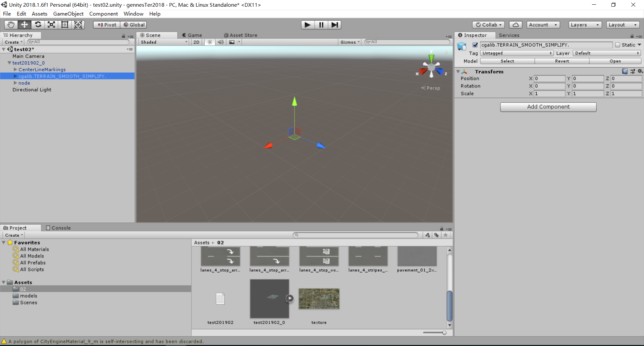
Task: Toggle the object active checkbox
Action: point(475,45)
